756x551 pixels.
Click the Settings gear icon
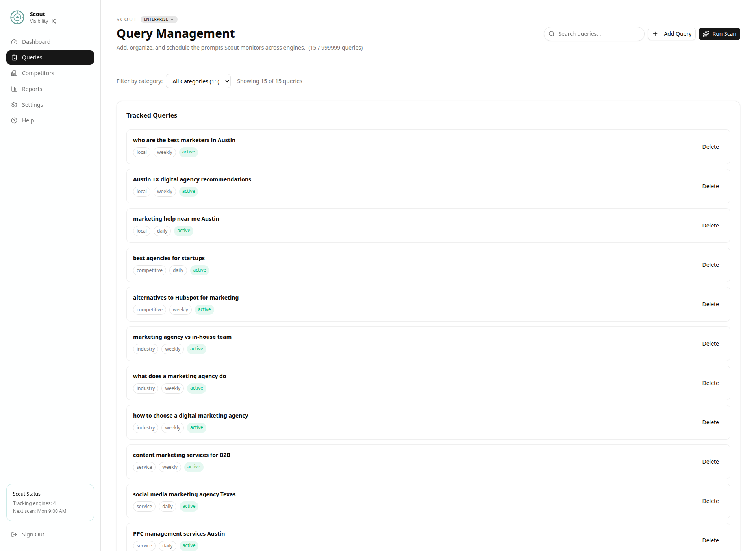click(x=15, y=104)
